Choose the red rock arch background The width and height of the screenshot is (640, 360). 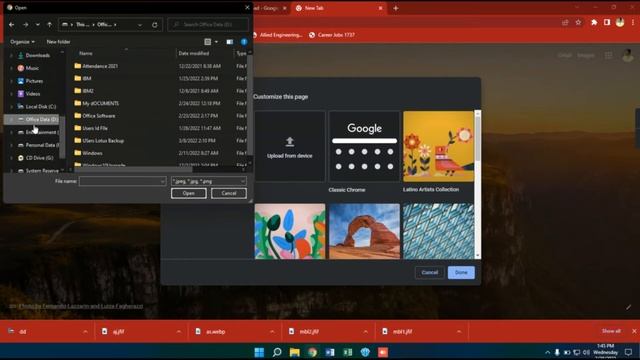(x=364, y=231)
